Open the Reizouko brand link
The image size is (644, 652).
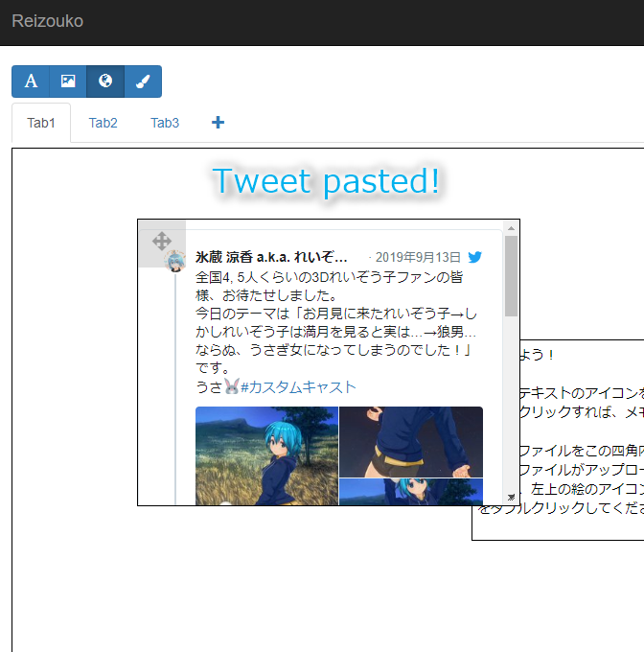[x=47, y=21]
